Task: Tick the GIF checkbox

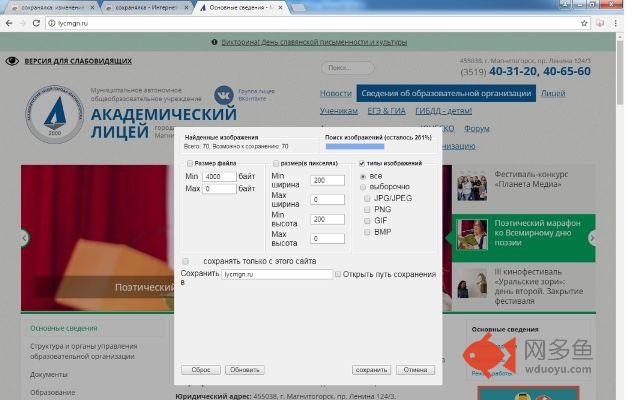Action: tap(367, 221)
